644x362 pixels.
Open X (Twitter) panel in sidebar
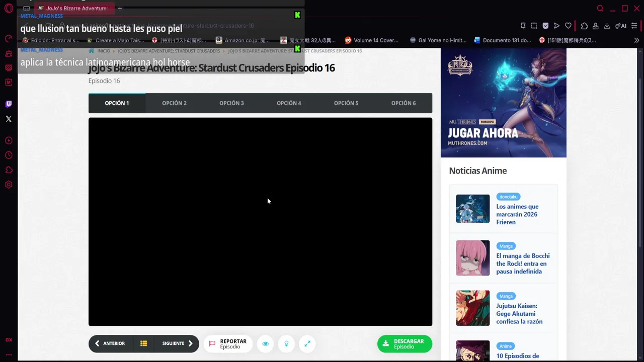point(9,119)
